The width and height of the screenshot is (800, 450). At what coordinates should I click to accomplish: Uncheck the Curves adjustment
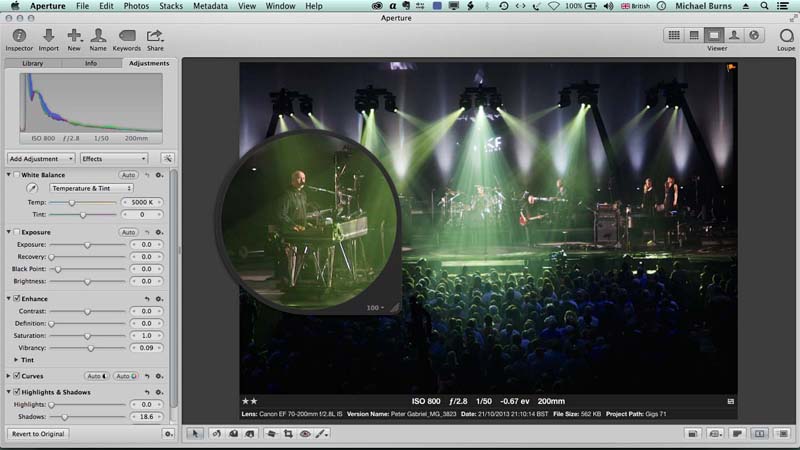click(x=17, y=376)
